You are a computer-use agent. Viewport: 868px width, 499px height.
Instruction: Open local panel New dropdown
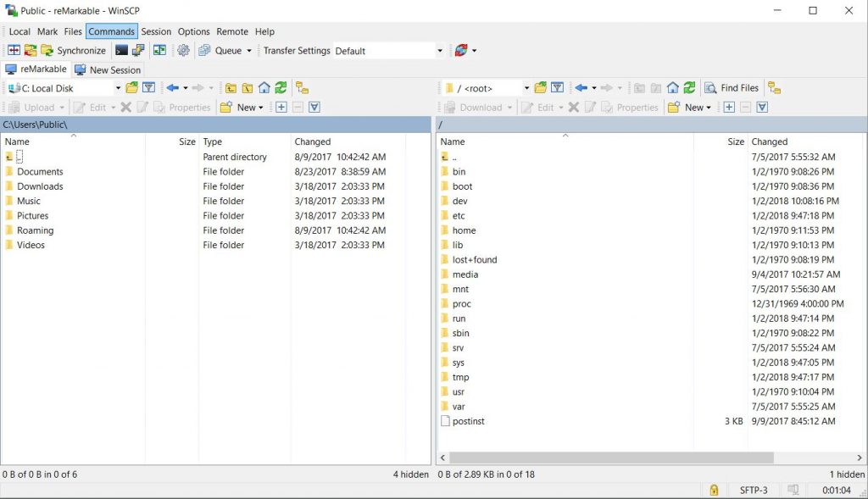coord(242,108)
